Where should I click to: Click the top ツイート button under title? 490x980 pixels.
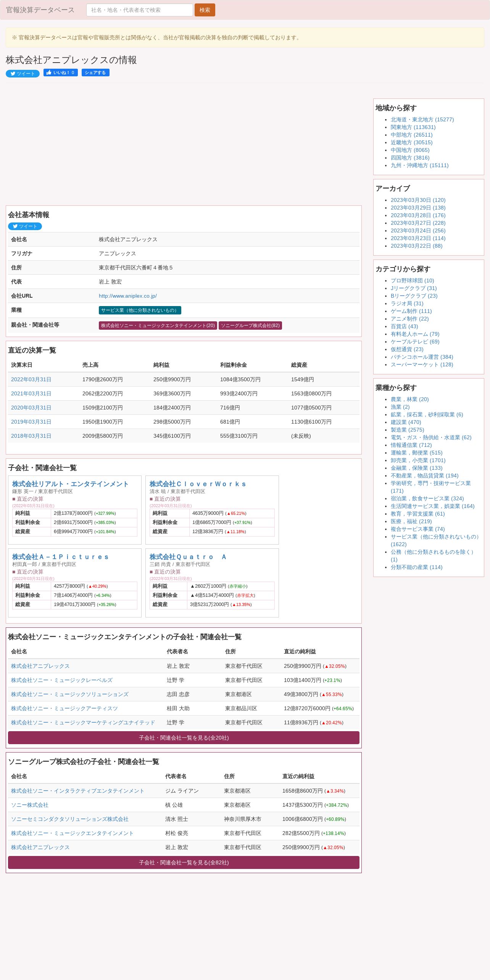click(23, 74)
